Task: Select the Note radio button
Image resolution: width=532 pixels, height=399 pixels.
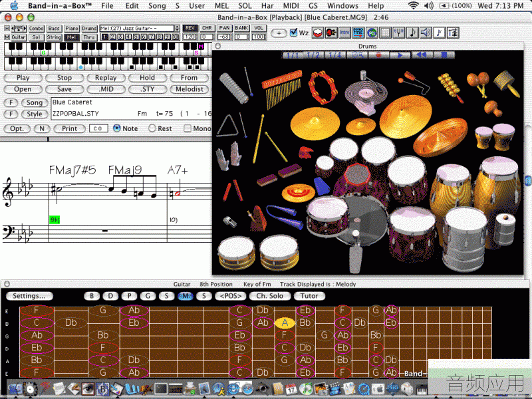Action: [x=117, y=128]
